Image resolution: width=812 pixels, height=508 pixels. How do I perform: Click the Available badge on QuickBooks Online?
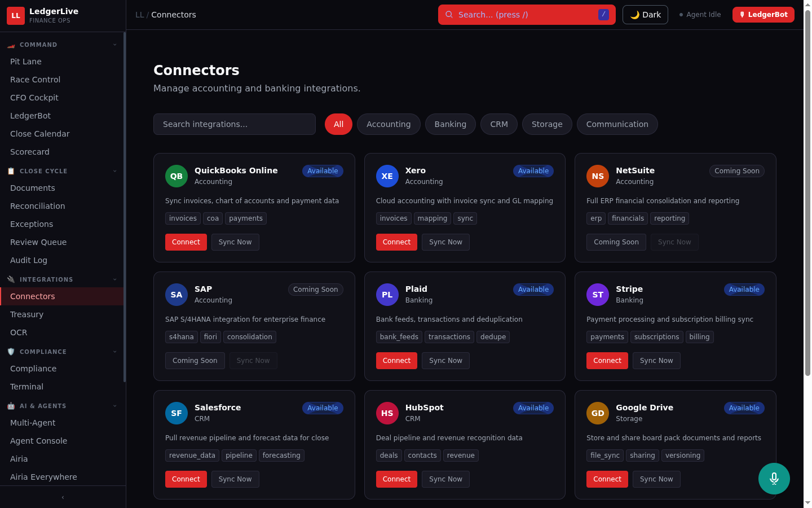pyautogui.click(x=323, y=171)
